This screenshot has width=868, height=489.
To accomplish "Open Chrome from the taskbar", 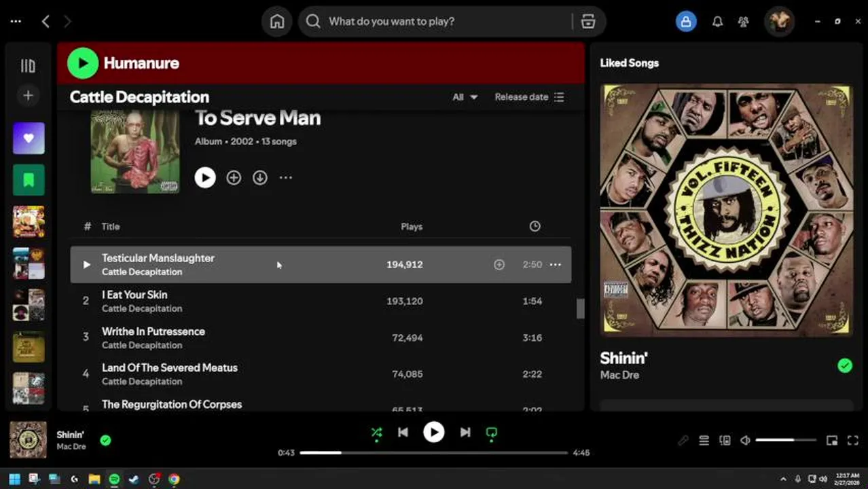I will (174, 479).
